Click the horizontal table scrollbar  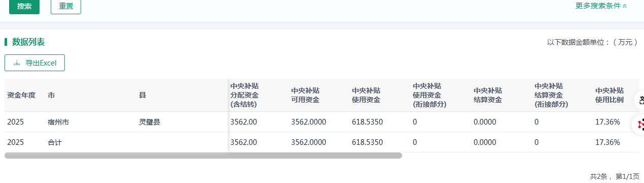(203, 156)
